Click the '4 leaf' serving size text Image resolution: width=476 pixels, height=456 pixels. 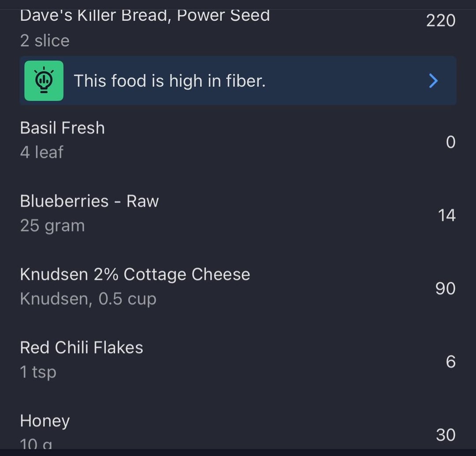tap(42, 152)
